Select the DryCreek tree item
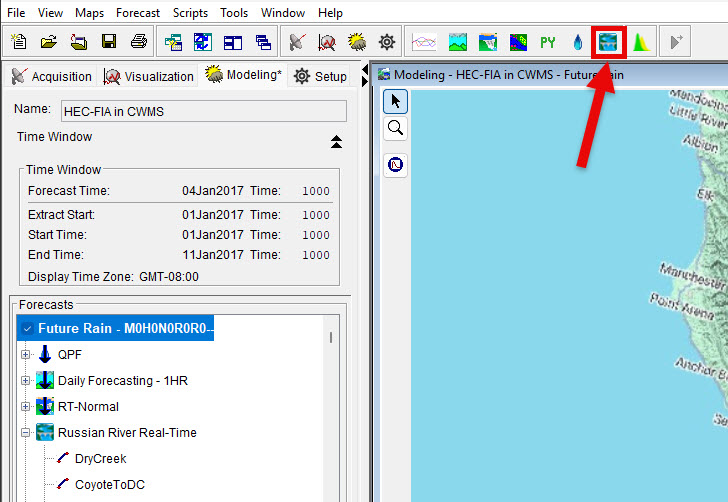The height and width of the screenshot is (502, 728). click(98, 458)
